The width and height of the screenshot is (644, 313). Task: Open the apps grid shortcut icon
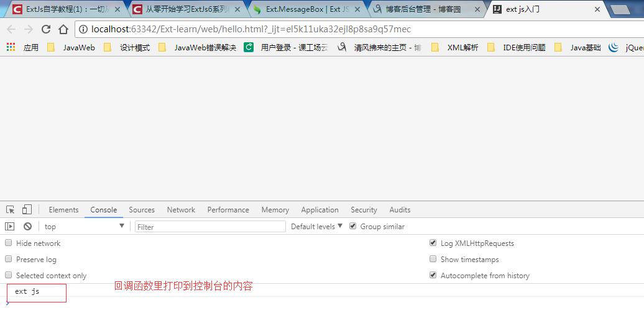(11, 47)
